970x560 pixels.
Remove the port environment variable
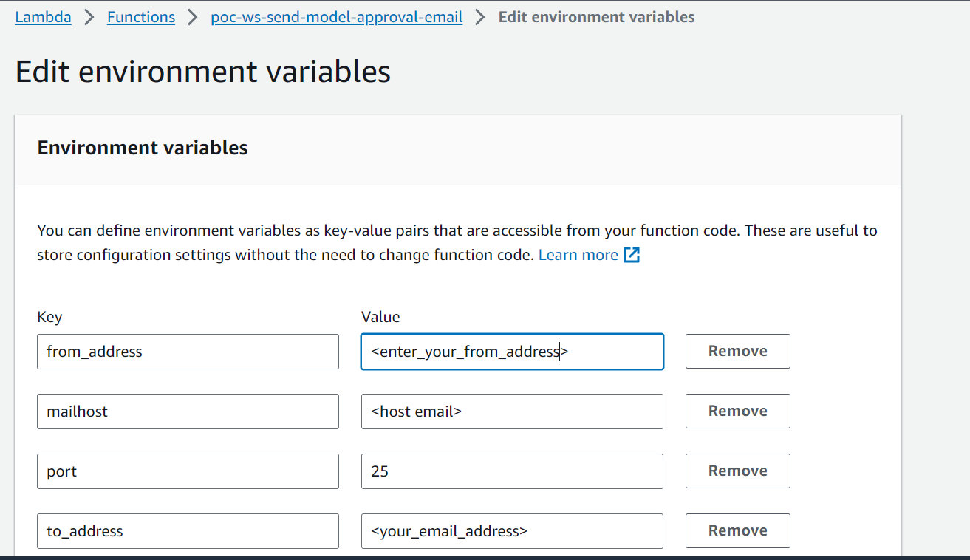point(737,471)
